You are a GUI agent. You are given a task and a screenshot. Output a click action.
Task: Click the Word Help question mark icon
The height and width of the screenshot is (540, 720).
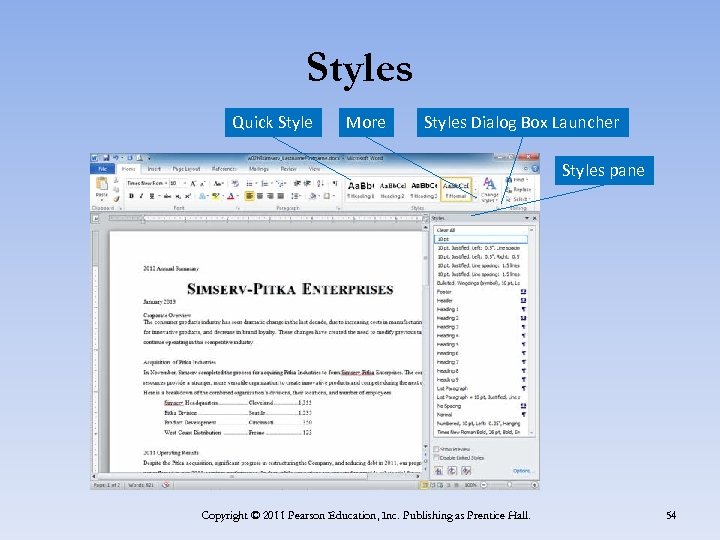[x=534, y=169]
